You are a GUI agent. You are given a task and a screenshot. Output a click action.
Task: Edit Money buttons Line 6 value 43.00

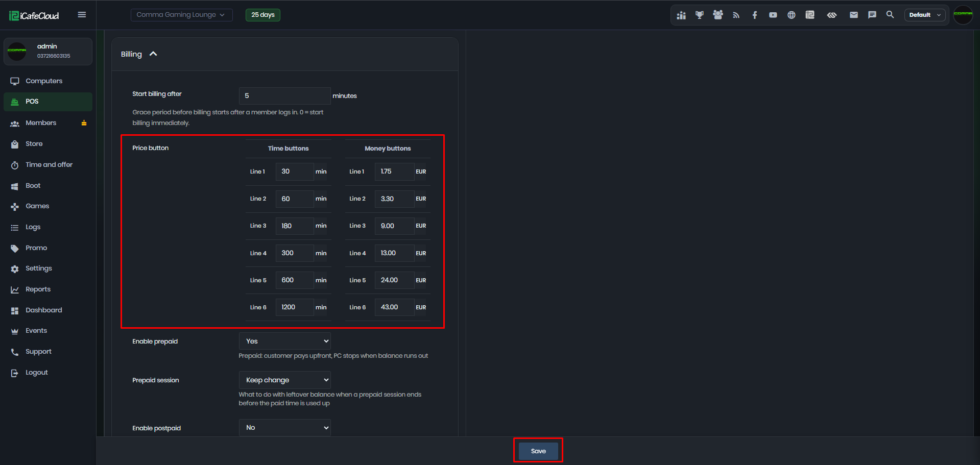tap(394, 307)
